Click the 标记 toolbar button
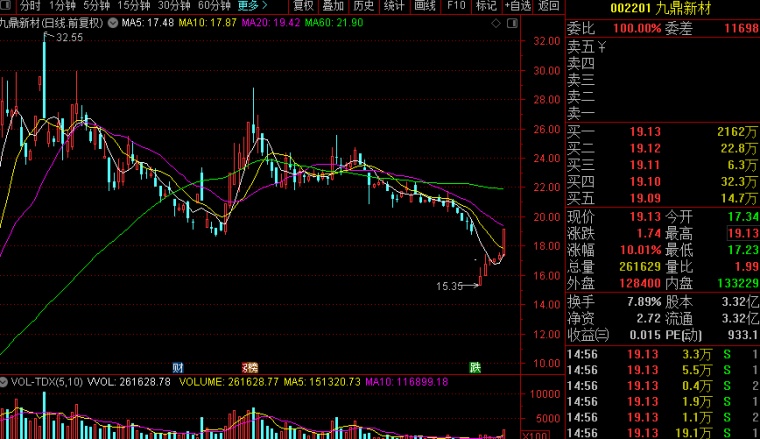This screenshot has width=760, height=439. [486, 6]
